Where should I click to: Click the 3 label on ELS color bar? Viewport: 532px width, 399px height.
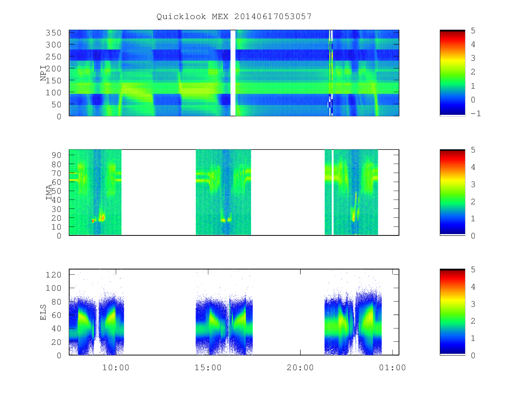(473, 304)
